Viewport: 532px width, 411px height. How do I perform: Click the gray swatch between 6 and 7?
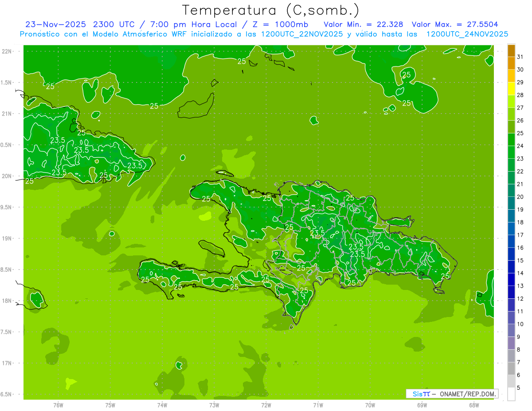point(511,368)
